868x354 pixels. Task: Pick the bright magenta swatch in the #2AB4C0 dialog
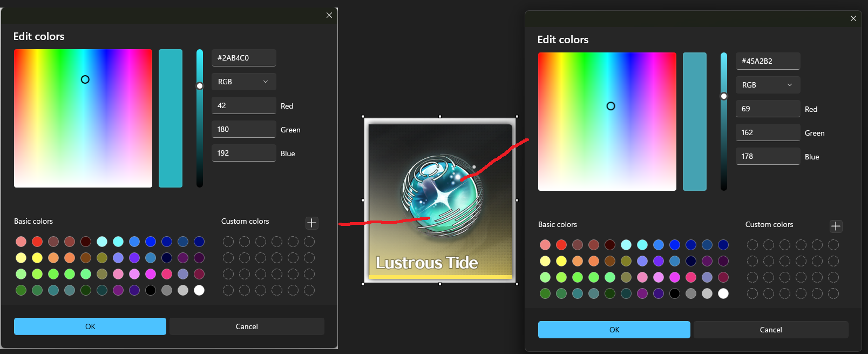coord(151,274)
